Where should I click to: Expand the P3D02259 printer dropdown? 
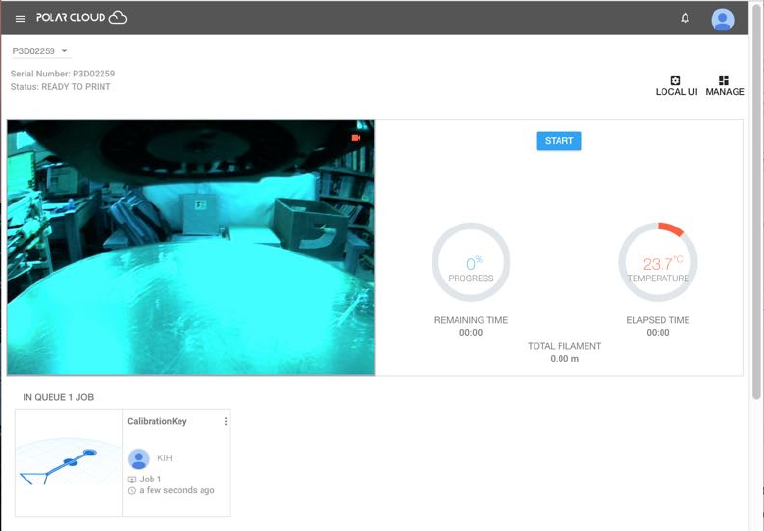pos(40,51)
